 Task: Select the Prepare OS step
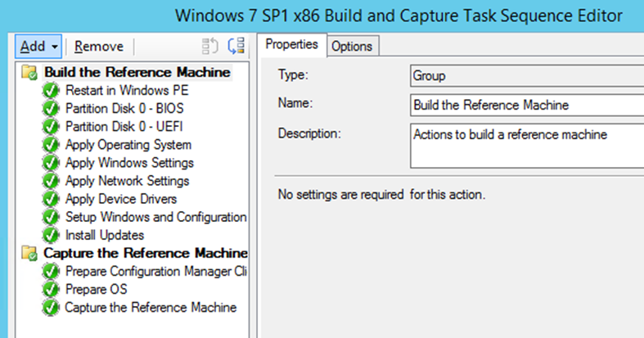click(x=97, y=290)
